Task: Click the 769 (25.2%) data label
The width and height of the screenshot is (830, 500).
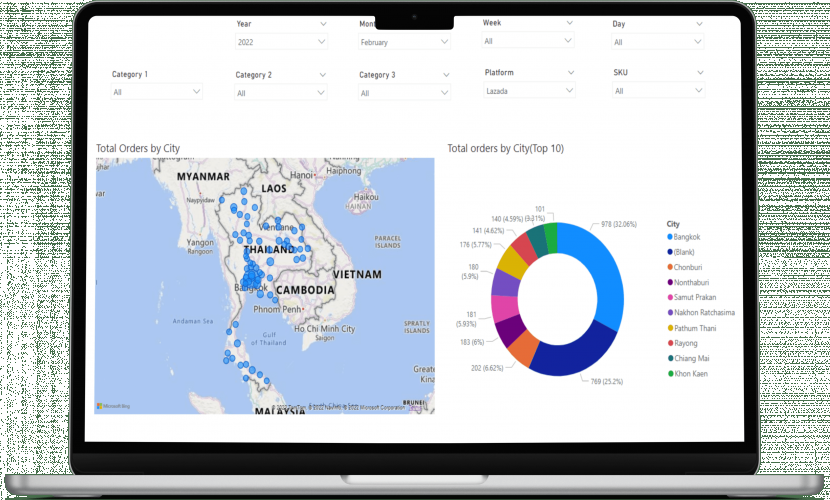Action: pos(607,381)
